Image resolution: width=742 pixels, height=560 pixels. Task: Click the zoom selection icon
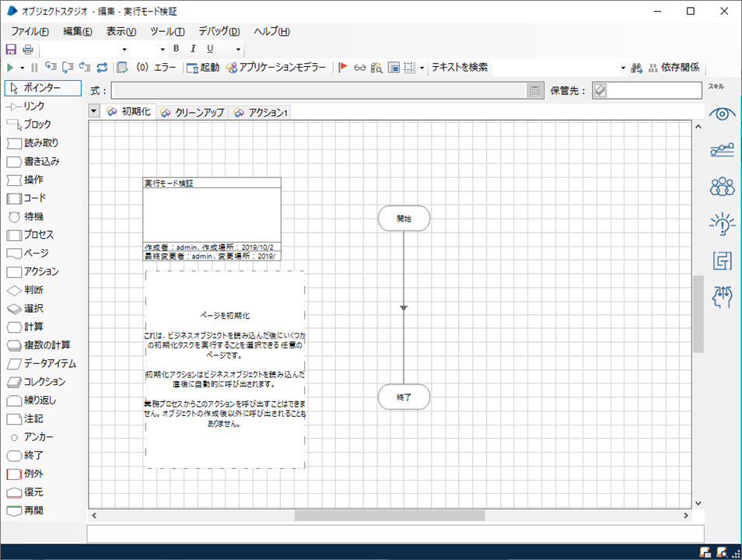409,68
